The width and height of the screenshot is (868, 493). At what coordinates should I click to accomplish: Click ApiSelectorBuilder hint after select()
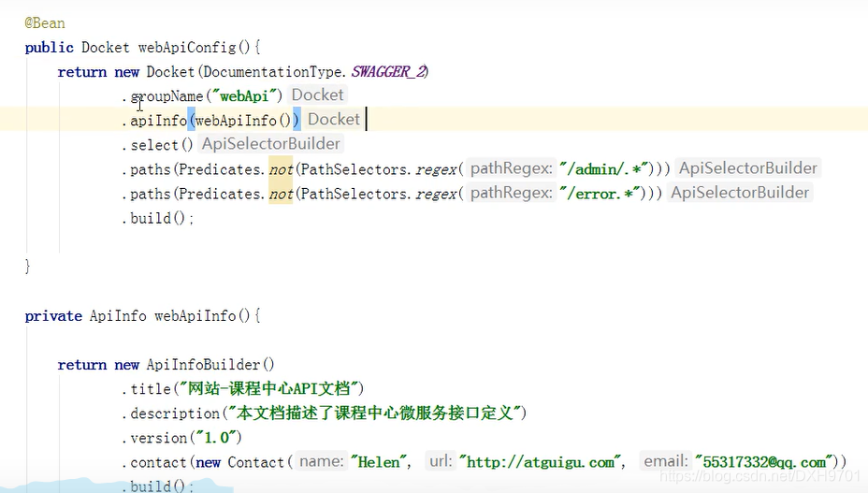point(270,144)
